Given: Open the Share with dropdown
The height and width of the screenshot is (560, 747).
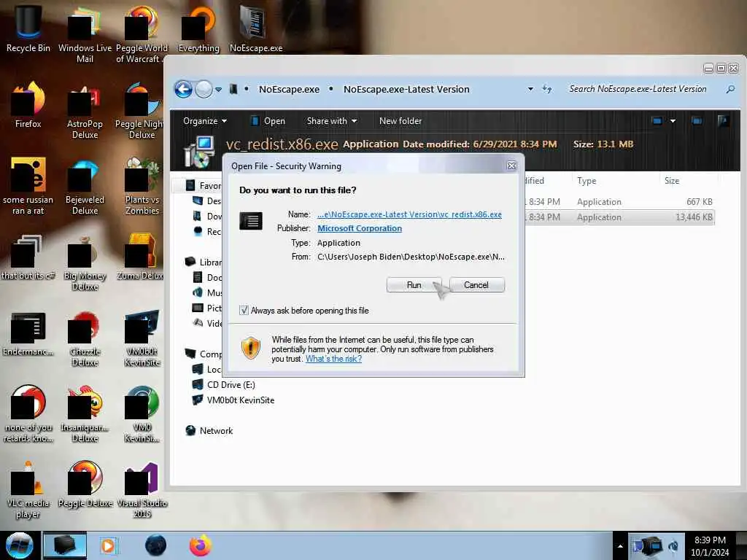Looking at the screenshot, I should pyautogui.click(x=332, y=121).
